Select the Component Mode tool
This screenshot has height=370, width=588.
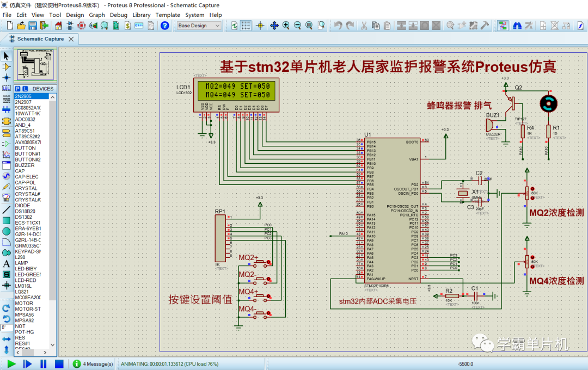[7, 67]
